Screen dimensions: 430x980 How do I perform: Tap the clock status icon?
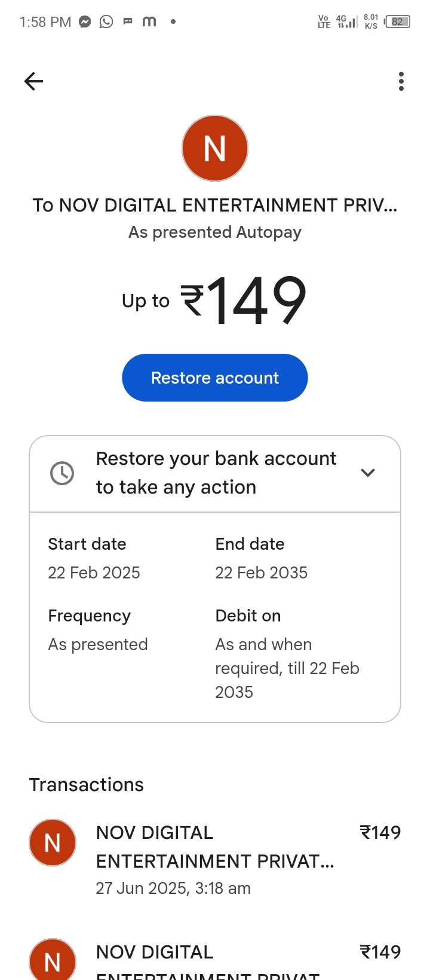(x=62, y=473)
